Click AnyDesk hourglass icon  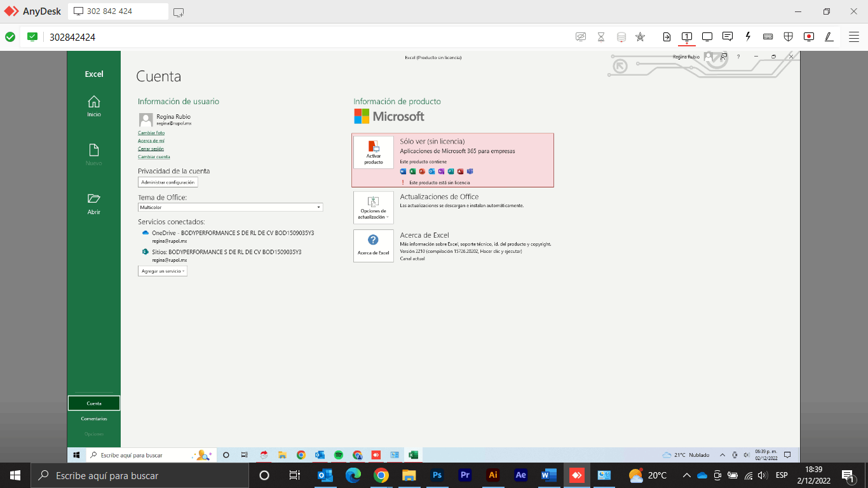coord(601,37)
